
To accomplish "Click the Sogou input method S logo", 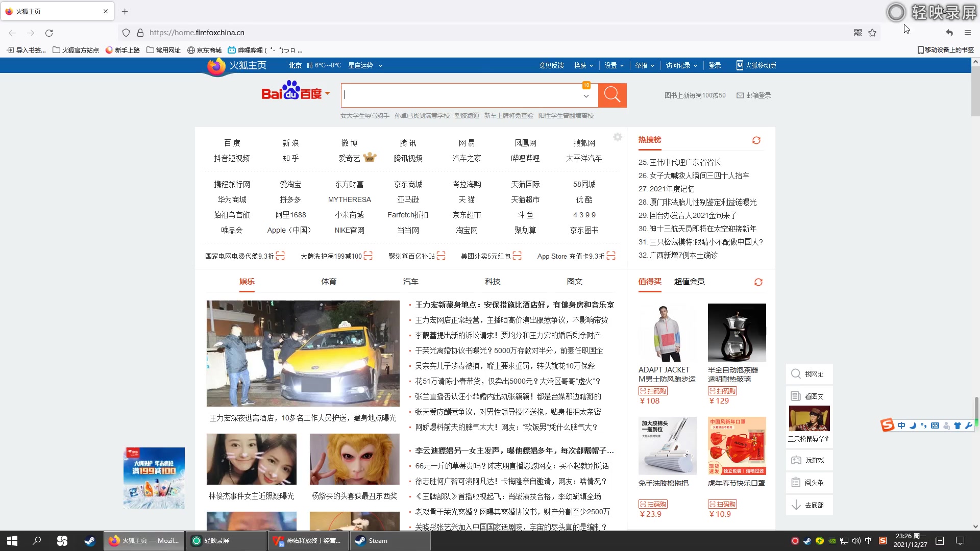I will click(x=888, y=425).
